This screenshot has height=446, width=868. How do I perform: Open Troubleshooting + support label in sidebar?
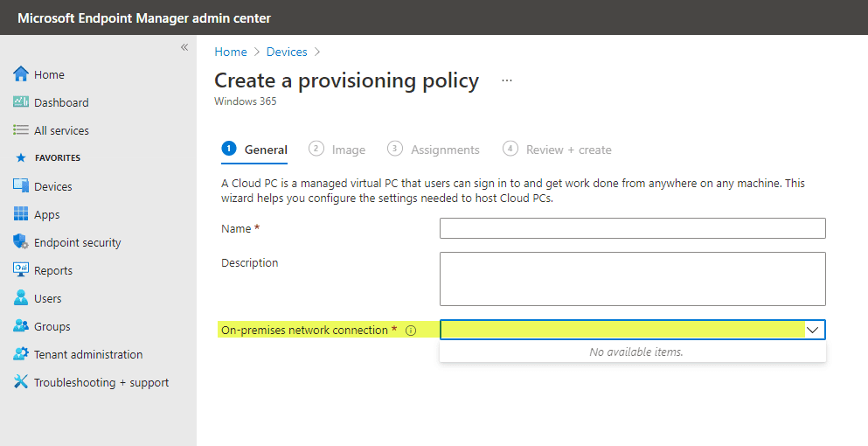[101, 382]
